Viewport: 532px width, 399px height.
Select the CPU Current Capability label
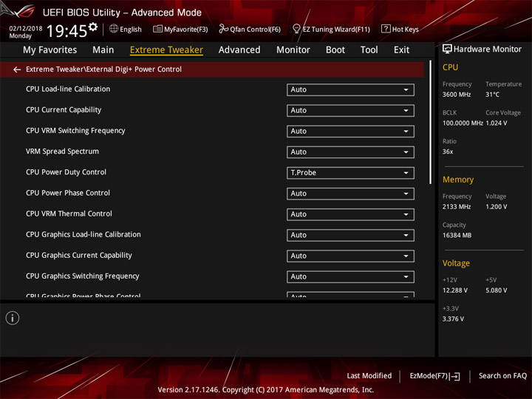tap(64, 110)
